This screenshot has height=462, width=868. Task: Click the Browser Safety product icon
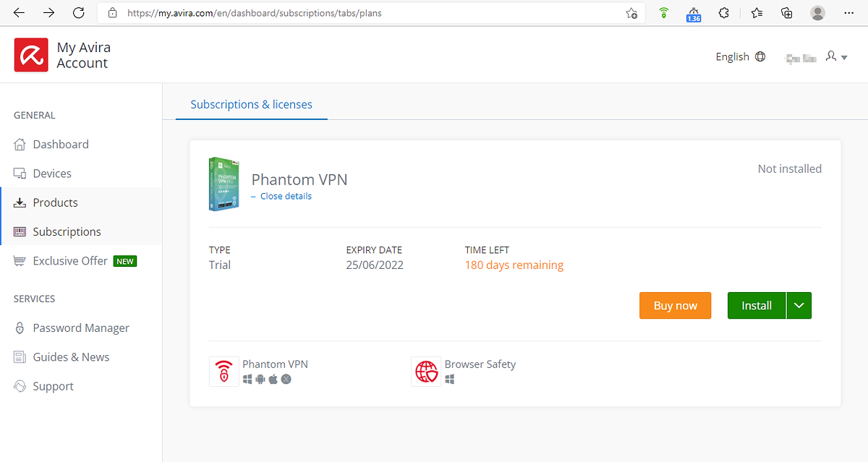426,371
